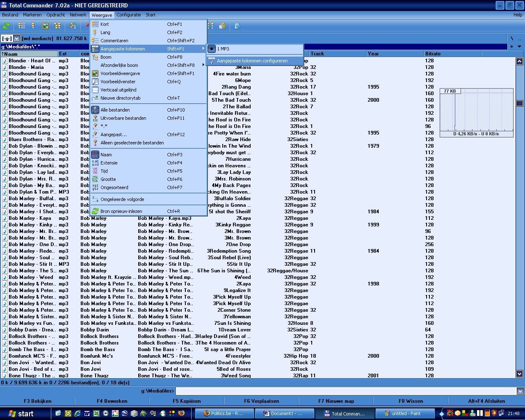Sort by Extensie in Weergave menu
The width and height of the screenshot is (525, 420).
[x=148, y=163]
